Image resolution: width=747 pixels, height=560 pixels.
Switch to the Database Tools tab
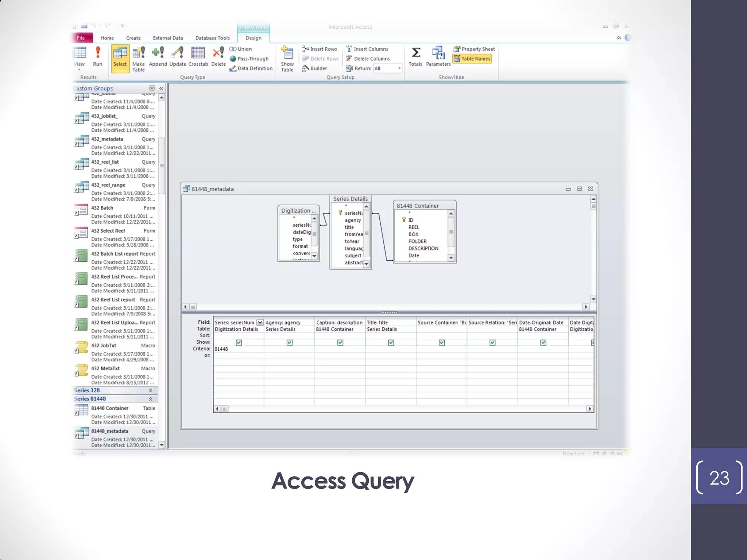pos(213,38)
